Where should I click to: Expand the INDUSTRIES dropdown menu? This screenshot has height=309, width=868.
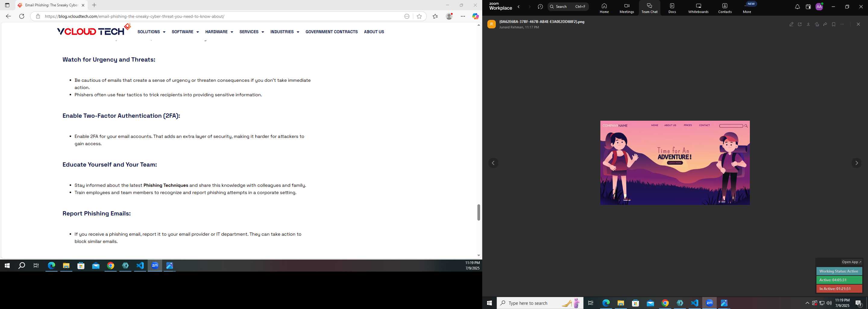[x=285, y=32]
